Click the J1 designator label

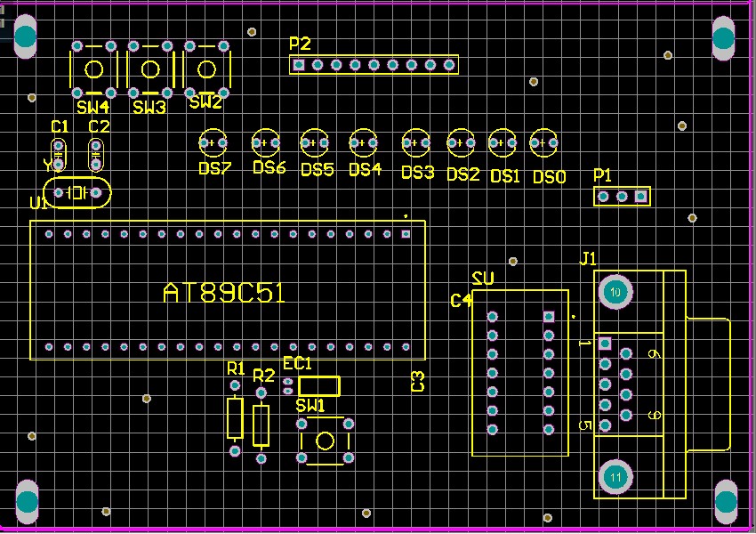click(588, 259)
